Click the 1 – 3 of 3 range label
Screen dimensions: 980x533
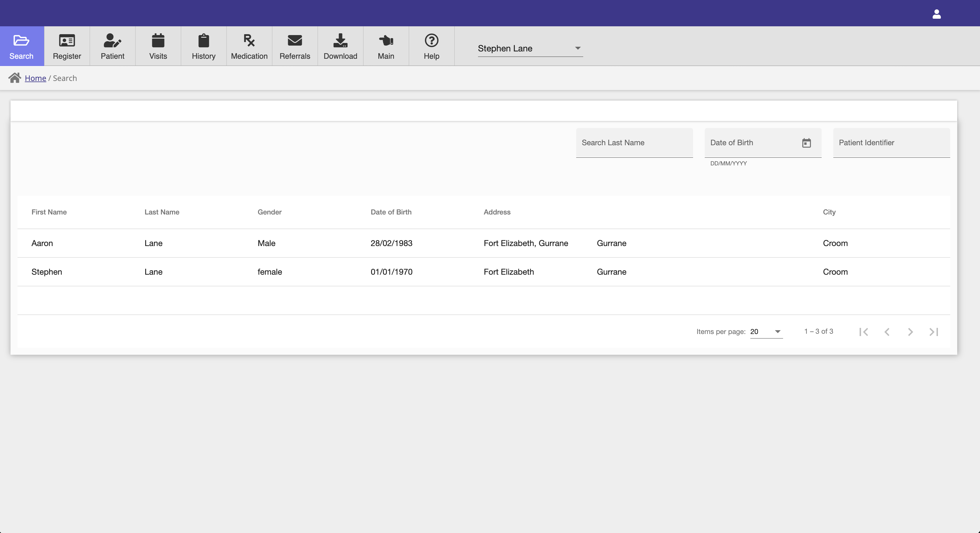pos(818,331)
